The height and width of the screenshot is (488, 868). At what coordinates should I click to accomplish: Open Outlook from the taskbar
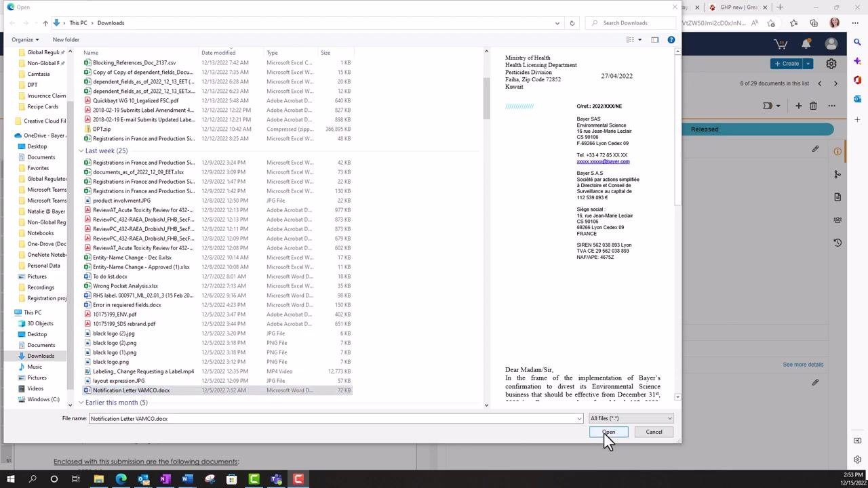click(x=143, y=479)
